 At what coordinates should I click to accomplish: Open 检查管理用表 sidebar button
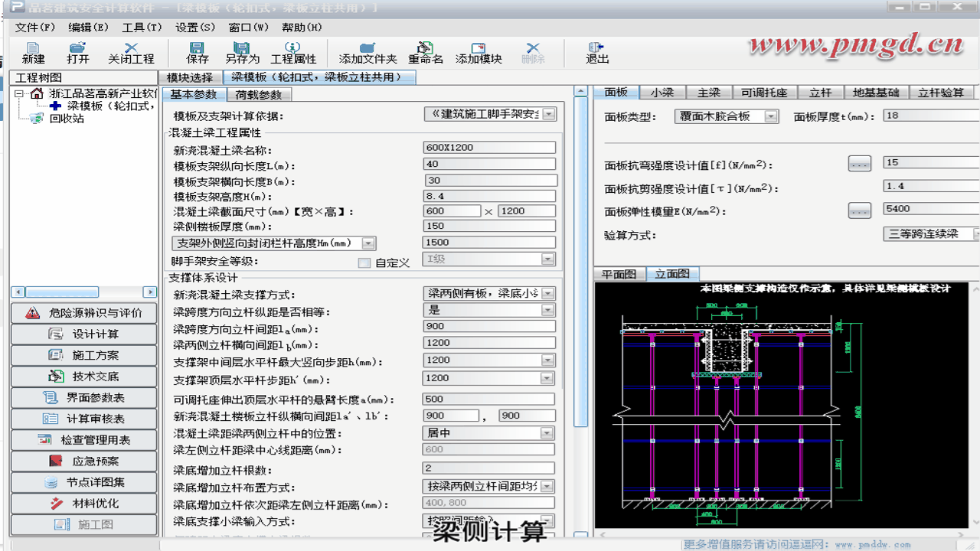(x=84, y=440)
